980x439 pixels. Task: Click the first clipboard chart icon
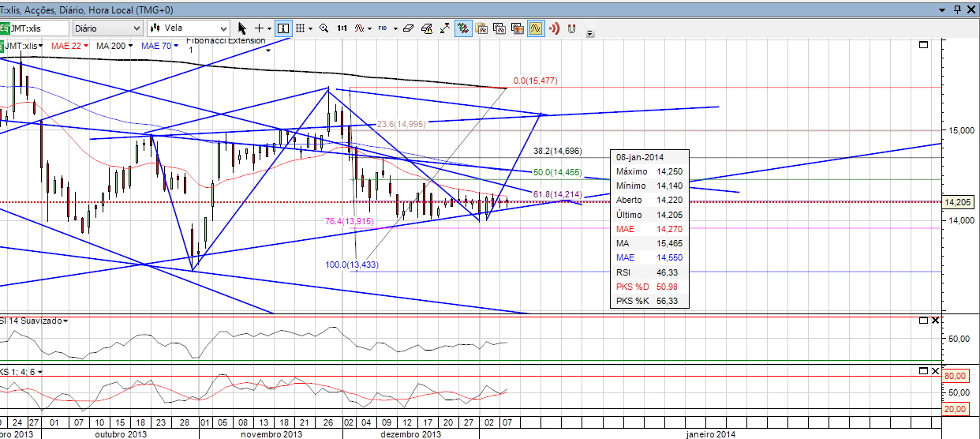(x=481, y=28)
